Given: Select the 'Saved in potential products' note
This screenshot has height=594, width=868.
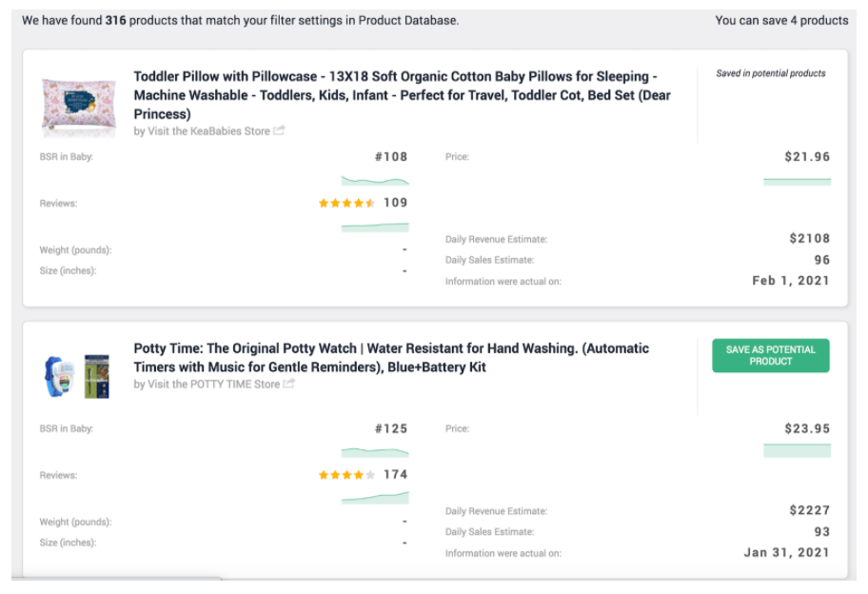Looking at the screenshot, I should tap(771, 73).
